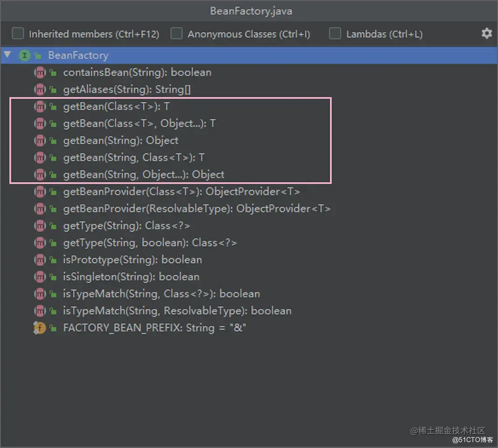Go to isPrototype(String): boolean
Image resolution: width=498 pixels, height=448 pixels.
pos(132,259)
